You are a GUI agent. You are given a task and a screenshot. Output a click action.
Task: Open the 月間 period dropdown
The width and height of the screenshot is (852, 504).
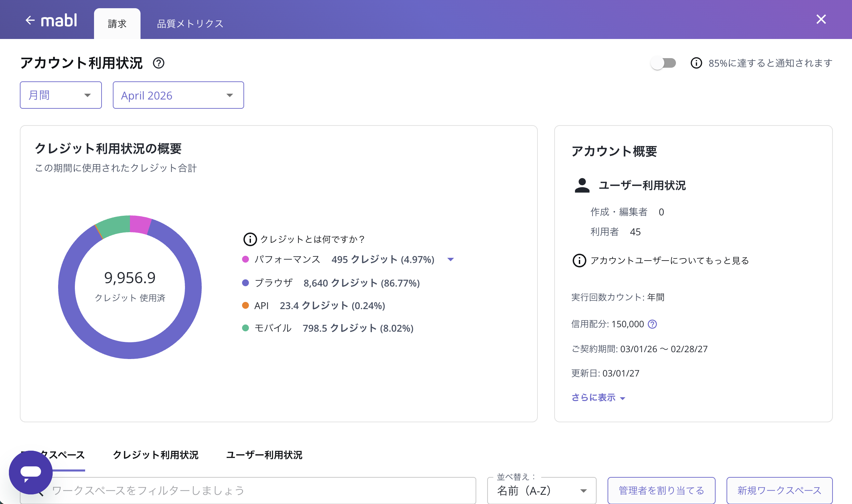click(61, 95)
